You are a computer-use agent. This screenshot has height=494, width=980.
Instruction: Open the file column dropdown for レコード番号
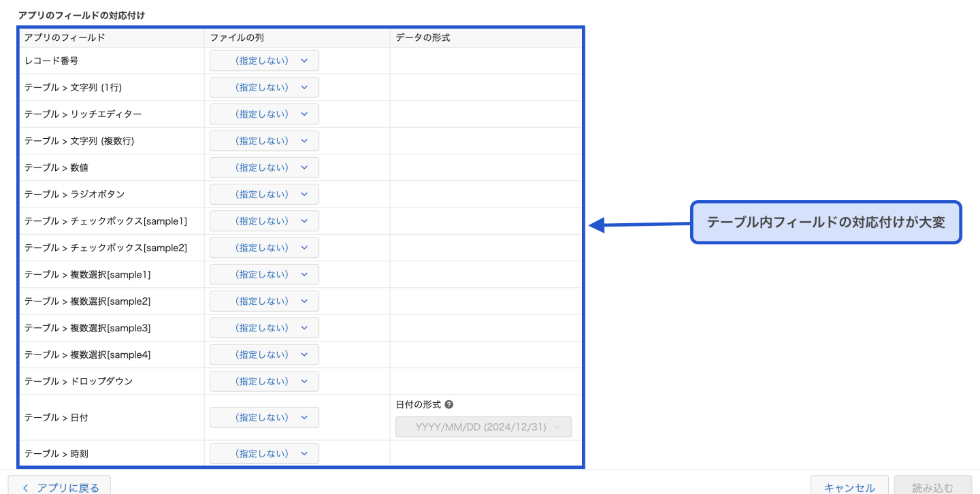tap(264, 61)
